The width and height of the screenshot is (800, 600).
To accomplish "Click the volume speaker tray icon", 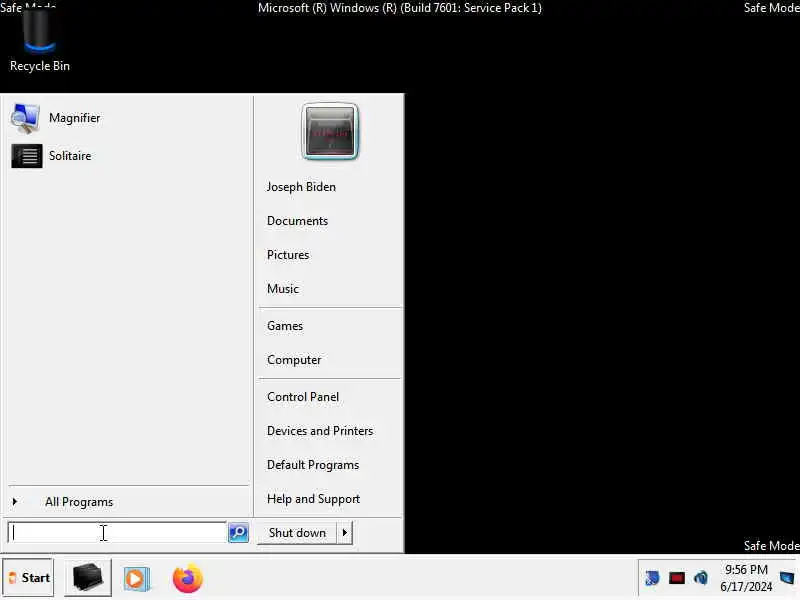I will tap(701, 578).
